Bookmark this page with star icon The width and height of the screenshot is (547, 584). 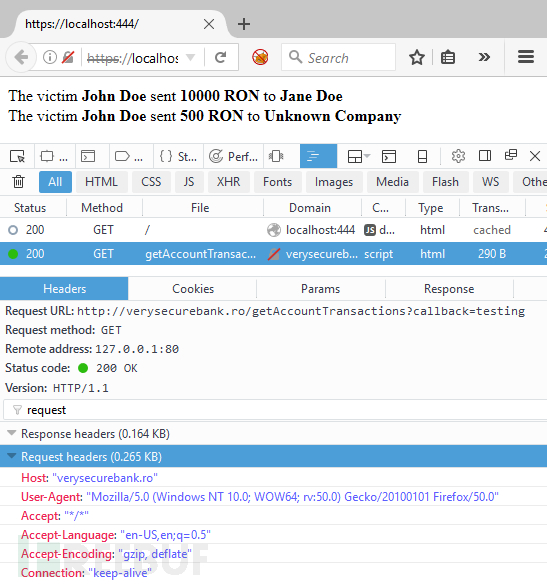(417, 57)
